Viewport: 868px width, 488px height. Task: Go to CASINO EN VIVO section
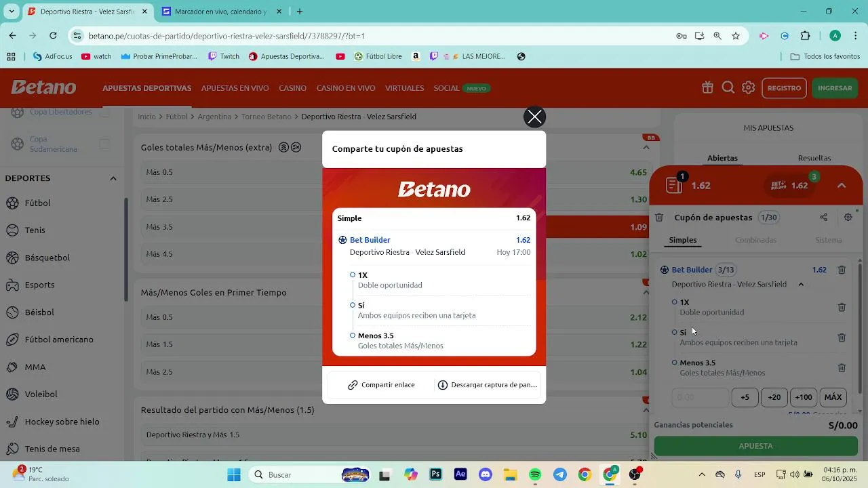click(x=346, y=88)
